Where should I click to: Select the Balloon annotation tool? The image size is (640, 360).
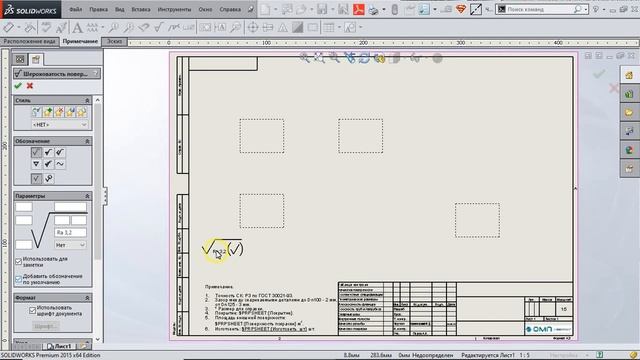point(113,28)
